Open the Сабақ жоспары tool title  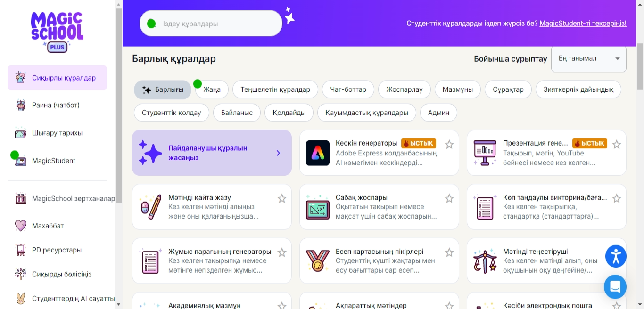coord(362,197)
